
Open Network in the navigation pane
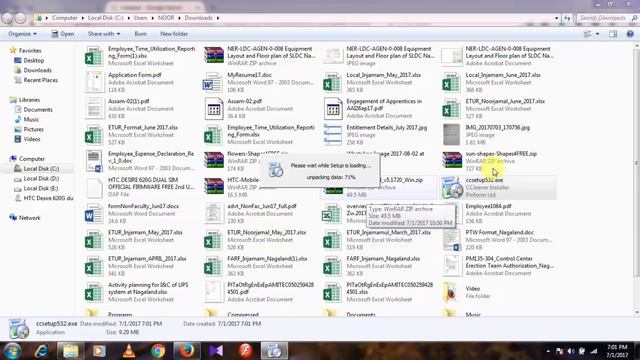(x=29, y=218)
